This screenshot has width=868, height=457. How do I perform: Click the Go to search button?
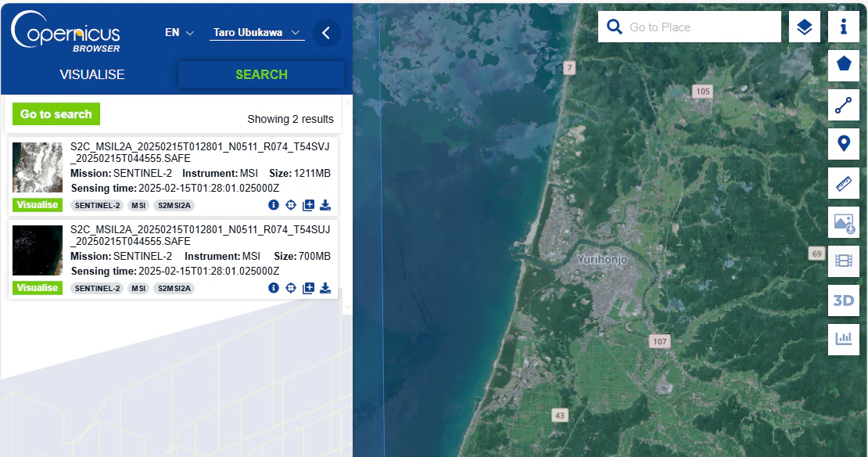click(56, 114)
